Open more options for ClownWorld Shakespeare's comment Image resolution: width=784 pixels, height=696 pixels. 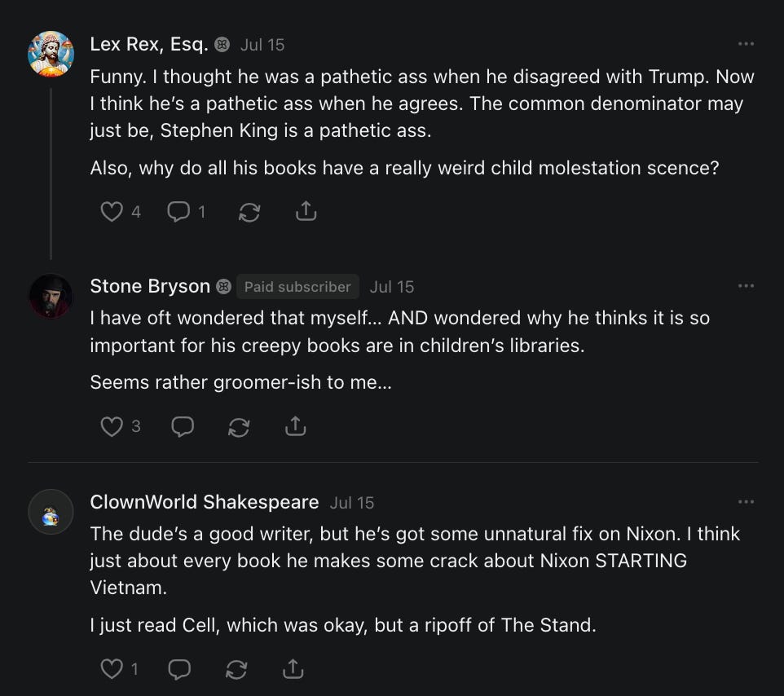click(x=745, y=502)
